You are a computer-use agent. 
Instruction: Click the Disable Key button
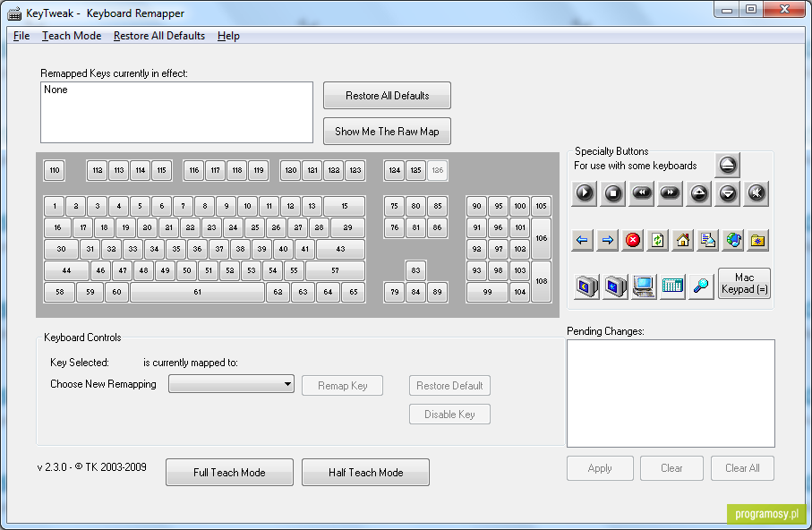point(449,415)
